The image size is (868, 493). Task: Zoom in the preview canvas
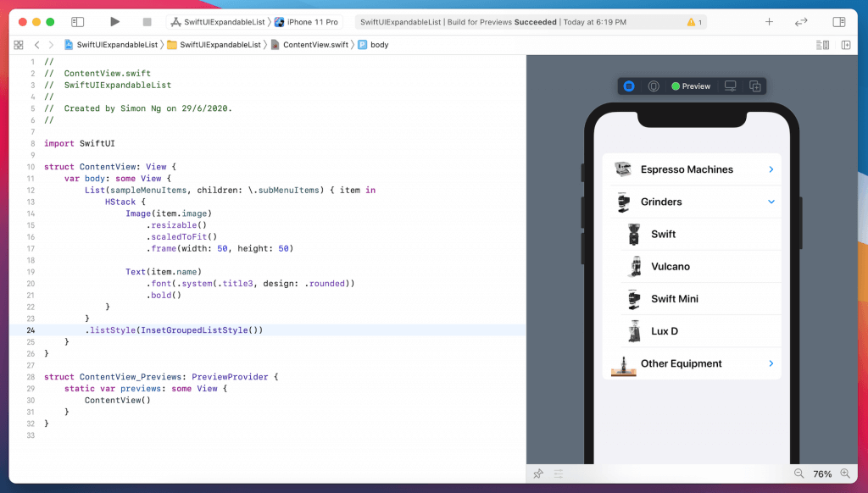(845, 474)
